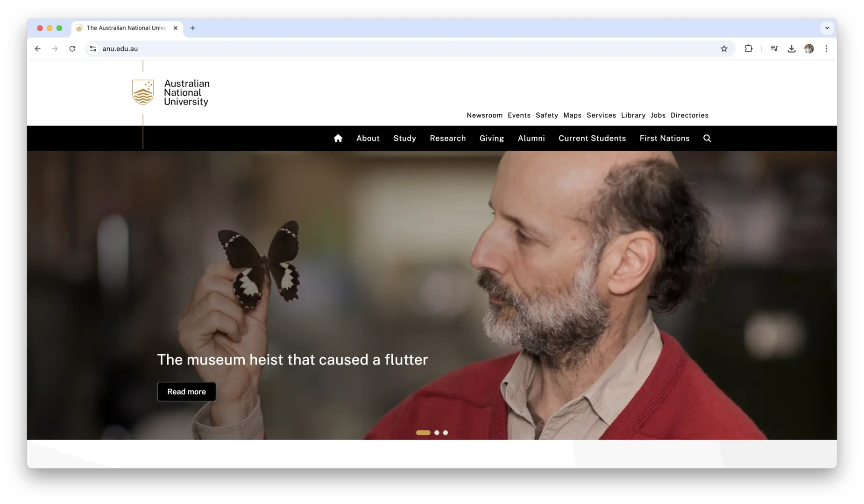The image size is (864, 504).
Task: Click the macOS yellow minimize button
Action: (50, 28)
